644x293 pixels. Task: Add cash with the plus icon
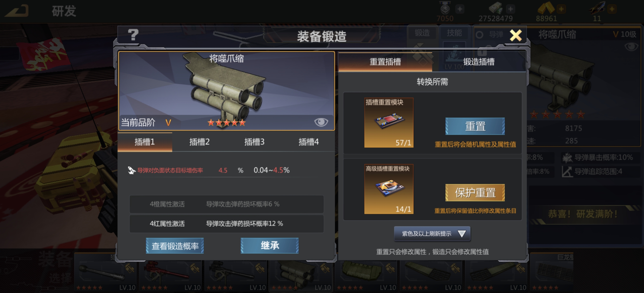(x=510, y=9)
